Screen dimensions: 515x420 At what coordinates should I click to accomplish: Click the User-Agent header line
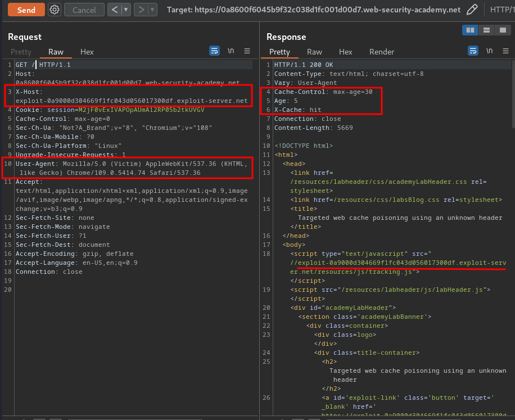132,168
